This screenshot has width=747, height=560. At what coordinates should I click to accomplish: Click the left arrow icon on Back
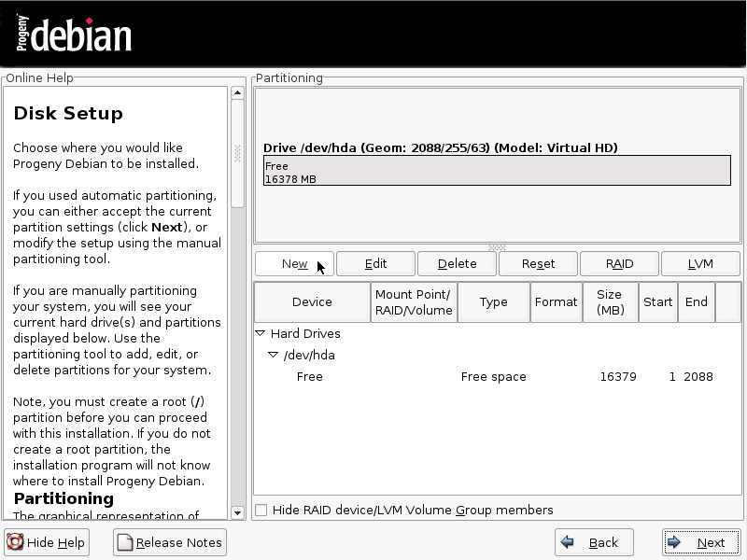coord(567,542)
